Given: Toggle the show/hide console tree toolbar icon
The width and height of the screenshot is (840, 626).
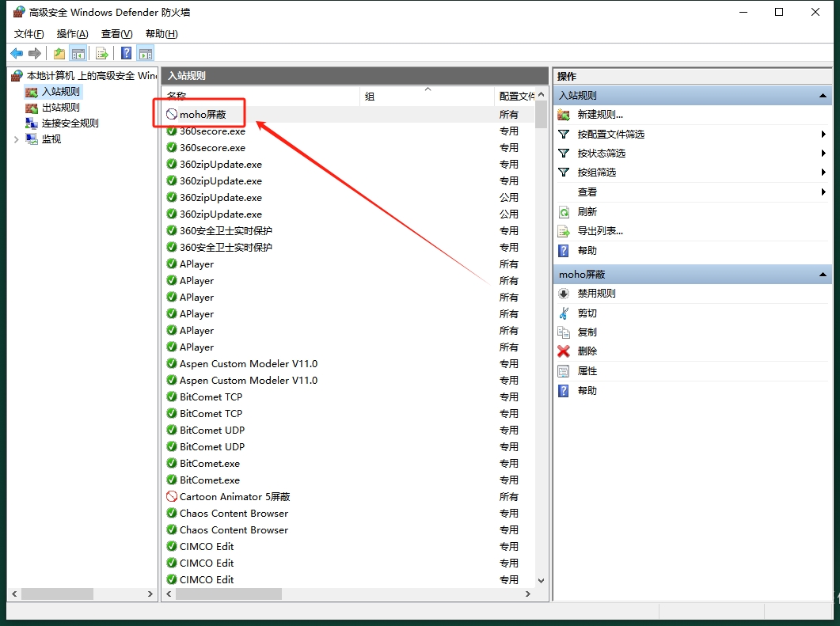Looking at the screenshot, I should pos(78,53).
